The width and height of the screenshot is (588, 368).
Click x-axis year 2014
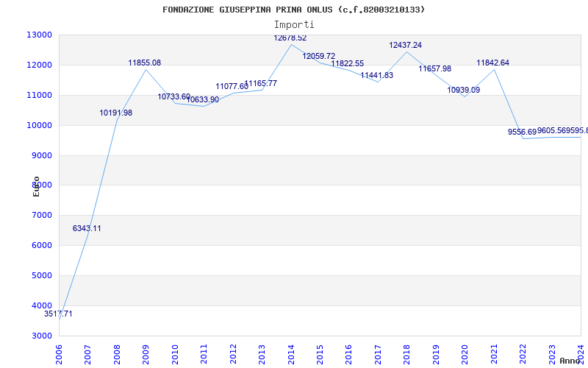coord(291,354)
